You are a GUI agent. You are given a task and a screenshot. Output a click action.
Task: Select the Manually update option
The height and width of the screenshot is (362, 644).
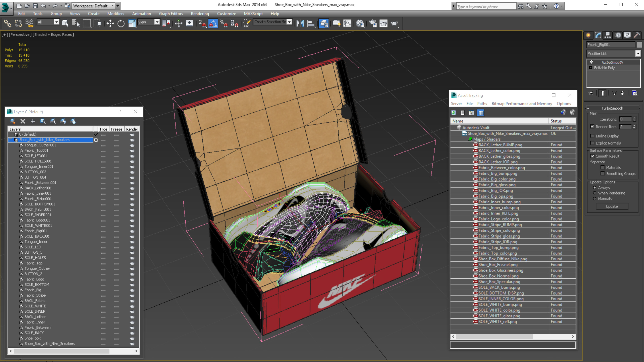[595, 199]
